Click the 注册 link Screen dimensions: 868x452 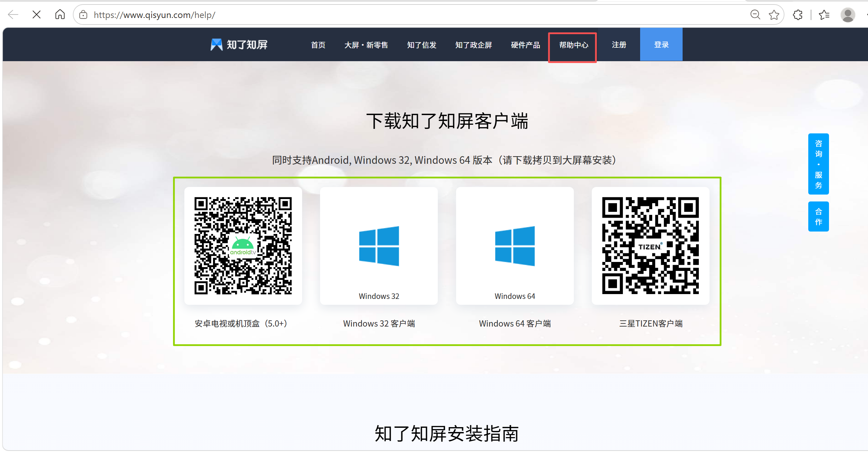pyautogui.click(x=619, y=45)
